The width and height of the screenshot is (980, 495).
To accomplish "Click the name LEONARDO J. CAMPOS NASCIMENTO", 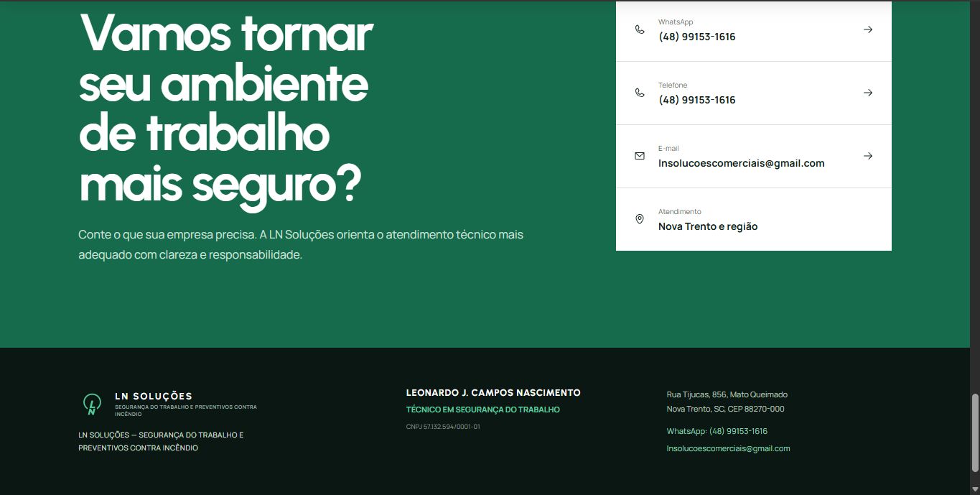I will (x=493, y=393).
